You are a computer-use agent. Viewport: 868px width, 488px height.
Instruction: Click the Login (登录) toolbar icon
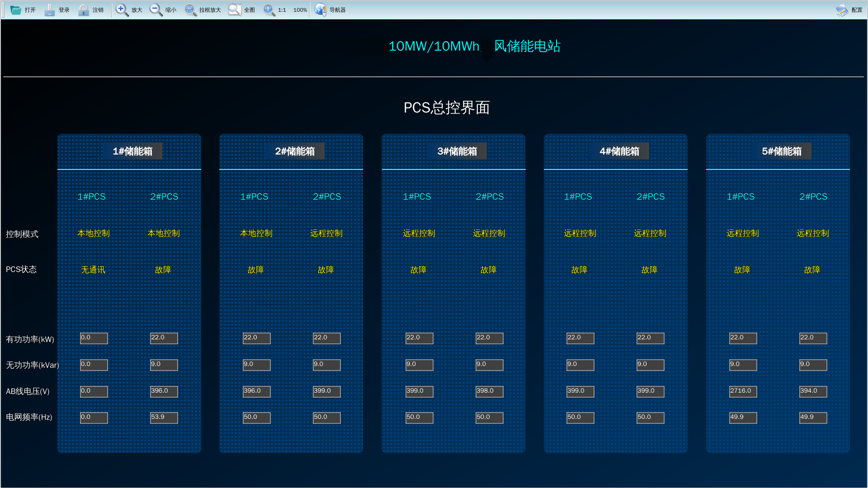coord(50,9)
